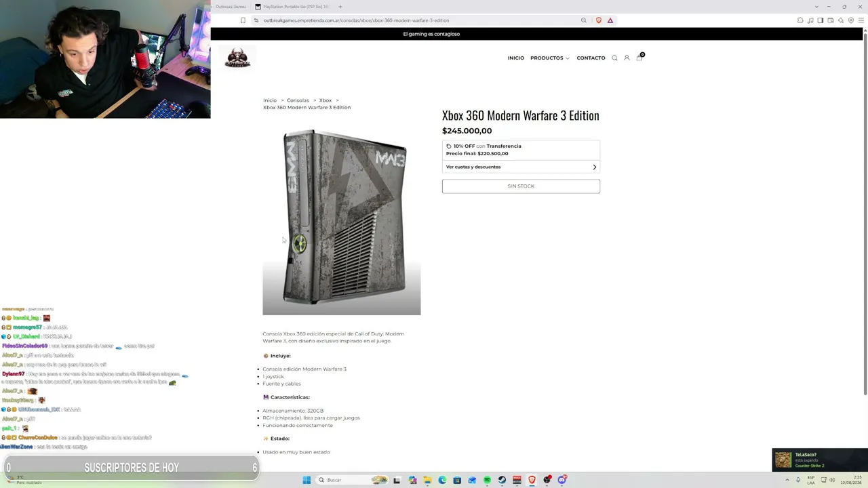Open the Brave Shields lion icon

[x=598, y=20]
